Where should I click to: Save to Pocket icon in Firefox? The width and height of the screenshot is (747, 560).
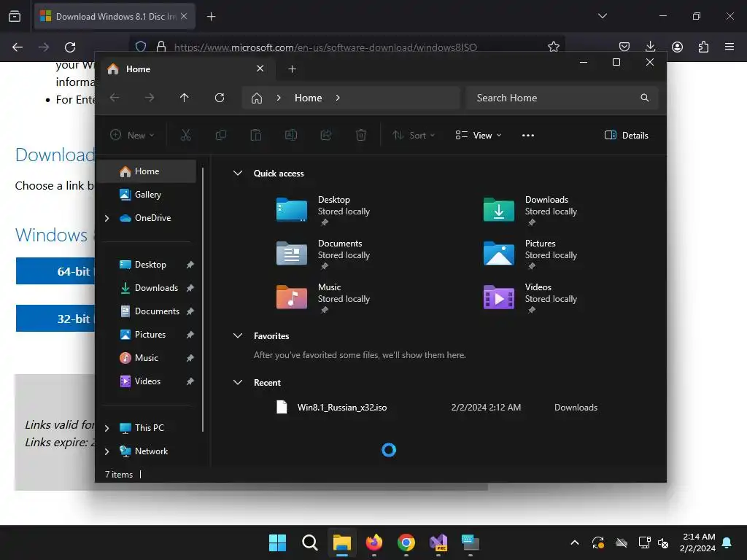(x=624, y=47)
